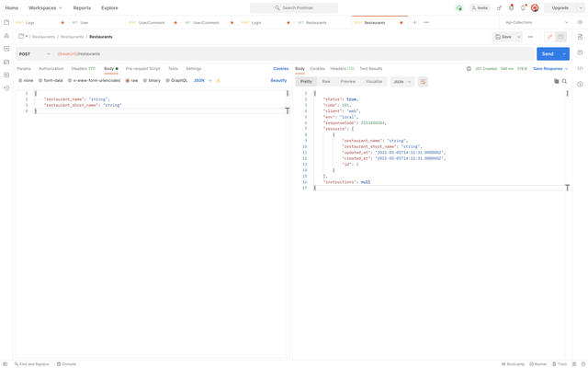Viewport: 588px width, 368px height.
Task: Expand the Send button options arrow
Action: point(564,54)
